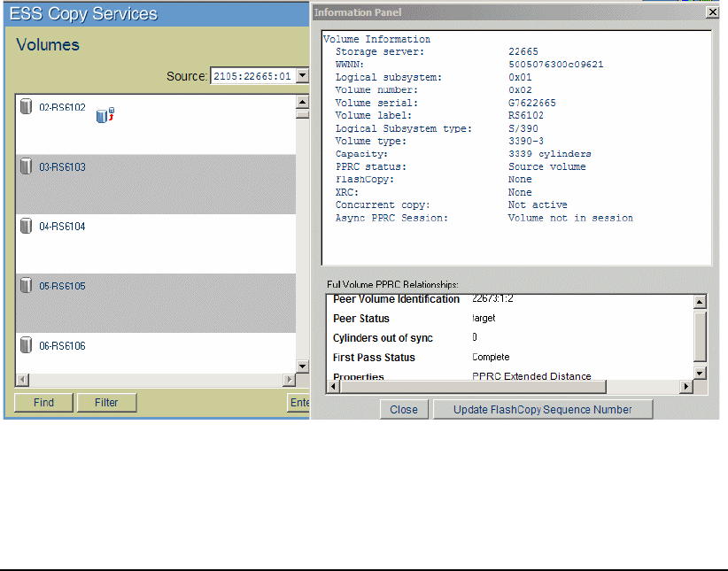This screenshot has width=728, height=571.
Task: Click the capacity value 3339 cylinders
Action: (x=550, y=154)
